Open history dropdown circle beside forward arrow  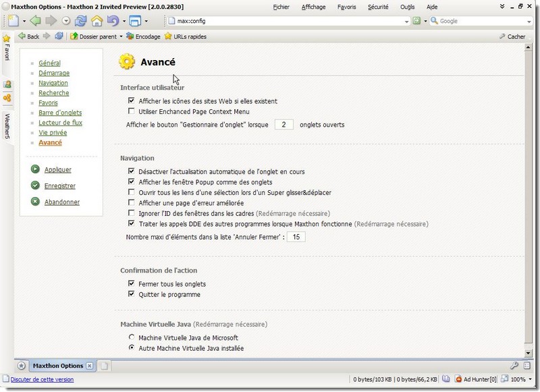pyautogui.click(x=66, y=21)
